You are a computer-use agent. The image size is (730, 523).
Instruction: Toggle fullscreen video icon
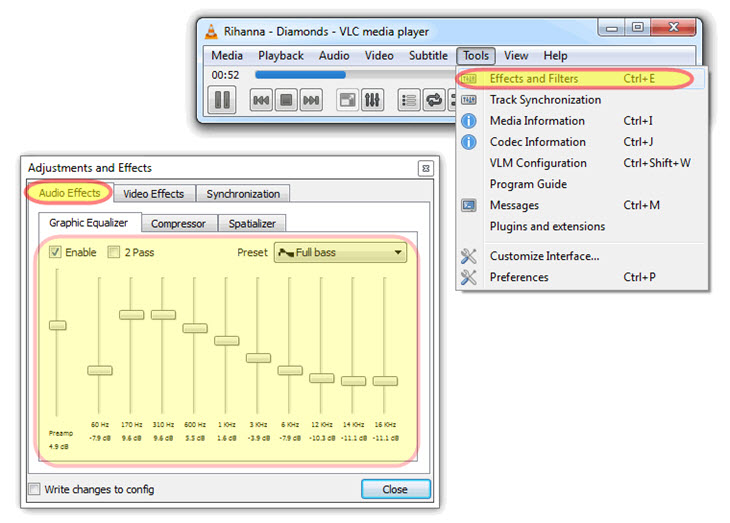(347, 100)
